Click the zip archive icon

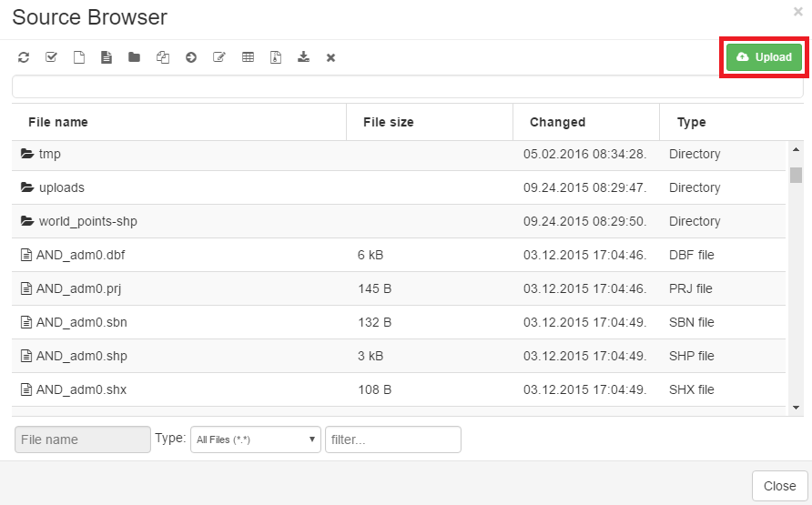276,57
